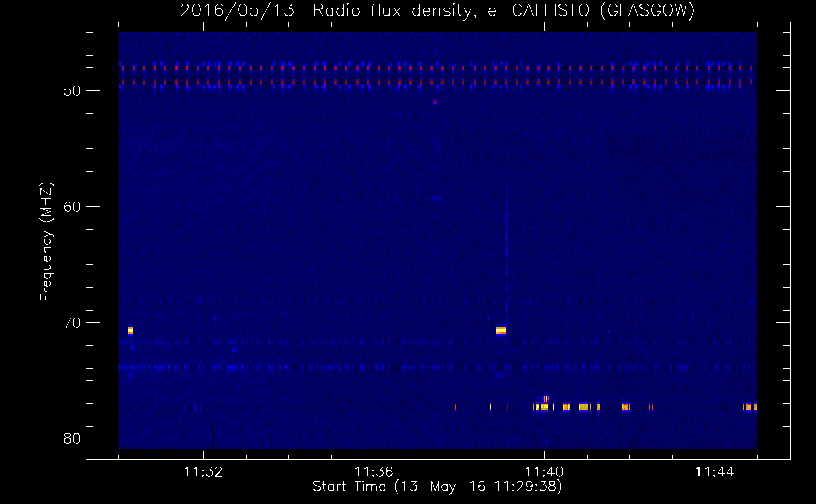This screenshot has width=816, height=504.
Task: Click the 11:44 time tick label
Action: (715, 472)
